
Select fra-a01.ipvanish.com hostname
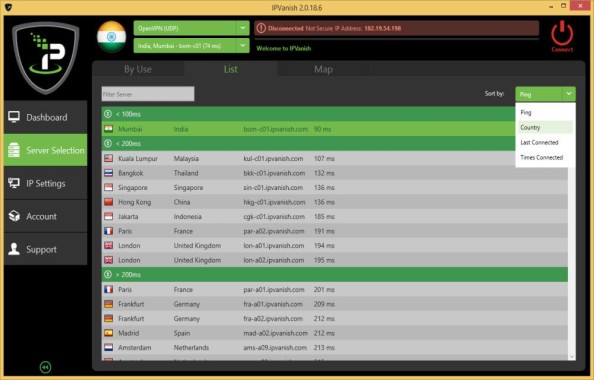point(273,304)
